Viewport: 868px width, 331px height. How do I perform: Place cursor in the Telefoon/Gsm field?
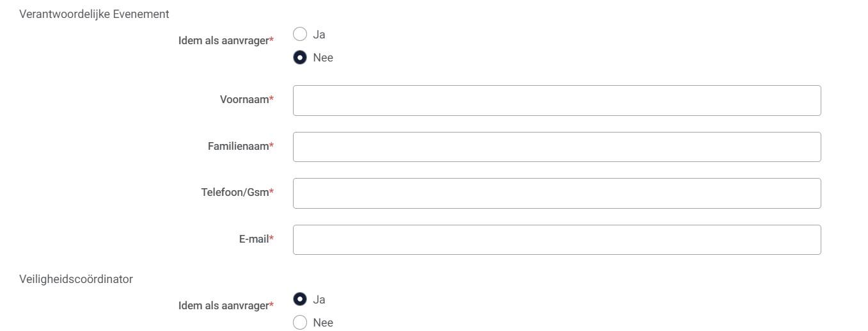556,193
